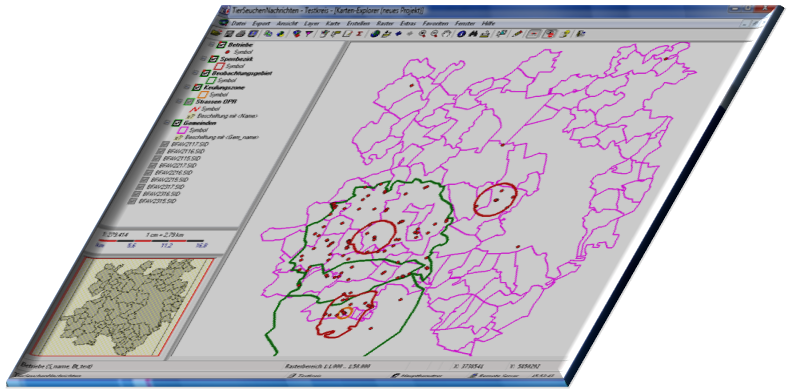Collapse the Gemeinden layer tree node

[x=168, y=123]
